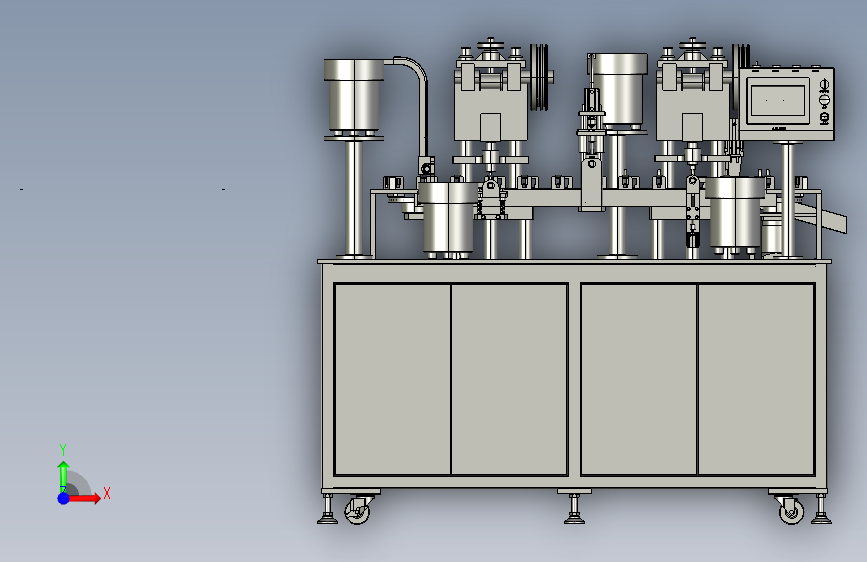Click the blue Z axis ball of the triad

pyautogui.click(x=64, y=498)
